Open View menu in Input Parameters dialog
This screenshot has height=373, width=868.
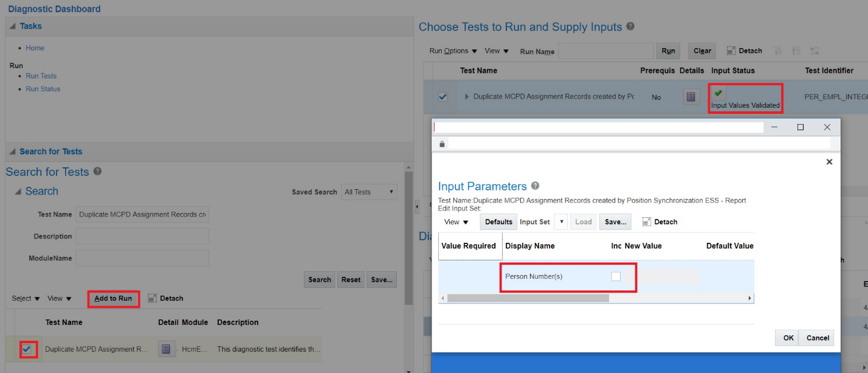pos(456,222)
